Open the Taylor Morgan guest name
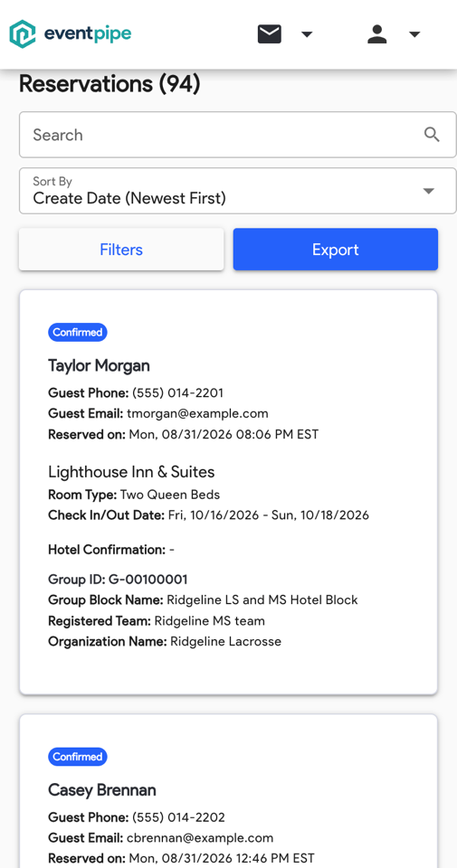457x868 pixels. [x=99, y=366]
